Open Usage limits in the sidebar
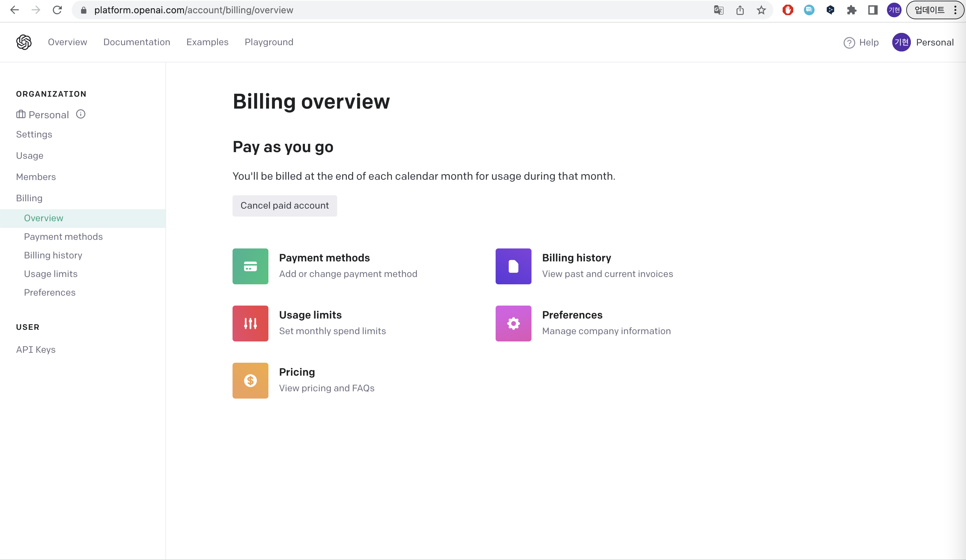Viewport: 966px width, 560px height. coord(50,274)
